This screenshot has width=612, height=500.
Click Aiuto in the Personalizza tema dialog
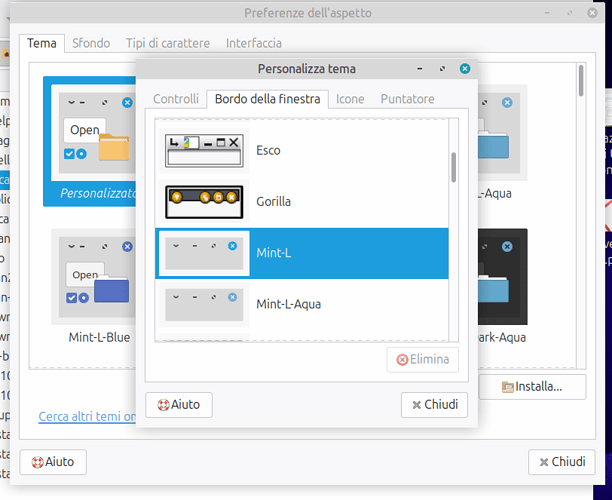click(x=179, y=405)
